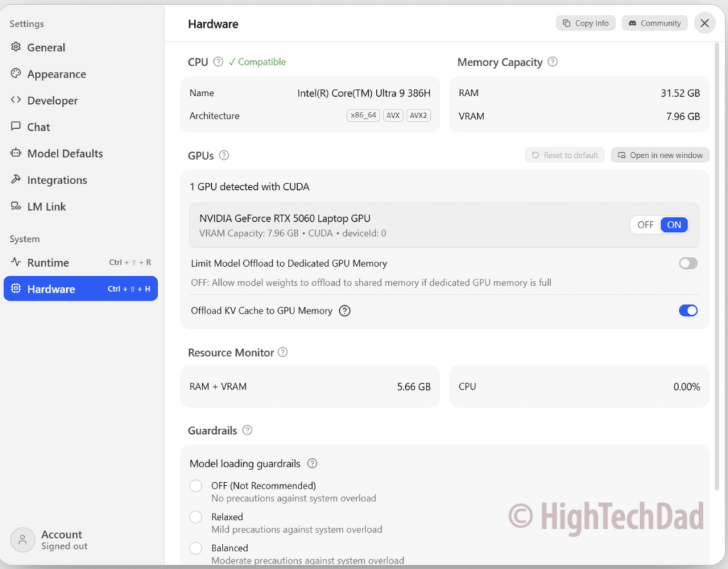Open the LM Link section
The height and width of the screenshot is (569, 728).
point(80,206)
